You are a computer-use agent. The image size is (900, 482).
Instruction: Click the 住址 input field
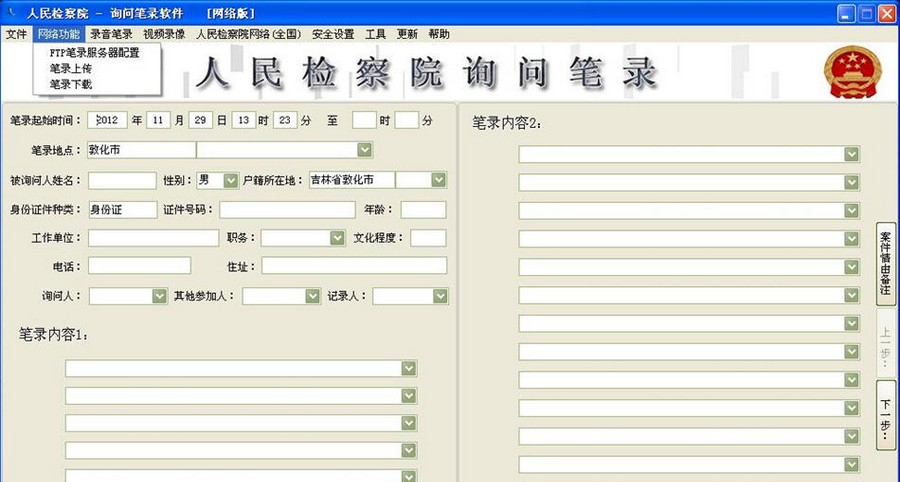[354, 266]
